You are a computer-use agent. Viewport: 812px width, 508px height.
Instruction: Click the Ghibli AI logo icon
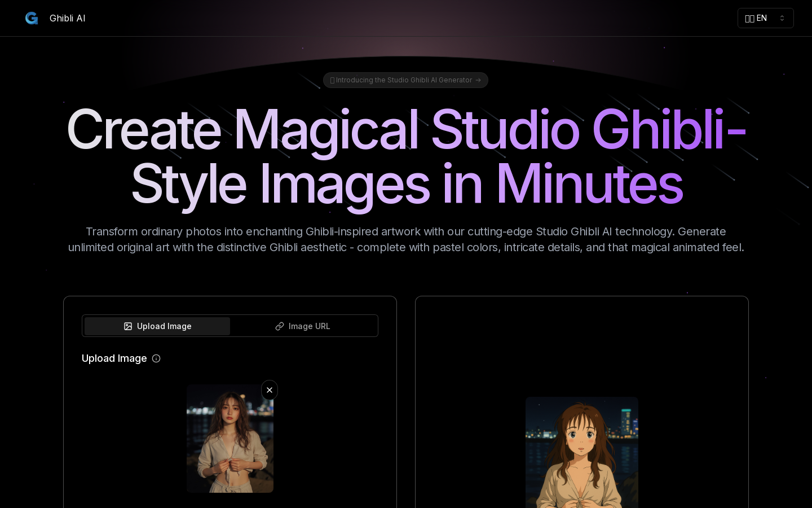(x=32, y=18)
